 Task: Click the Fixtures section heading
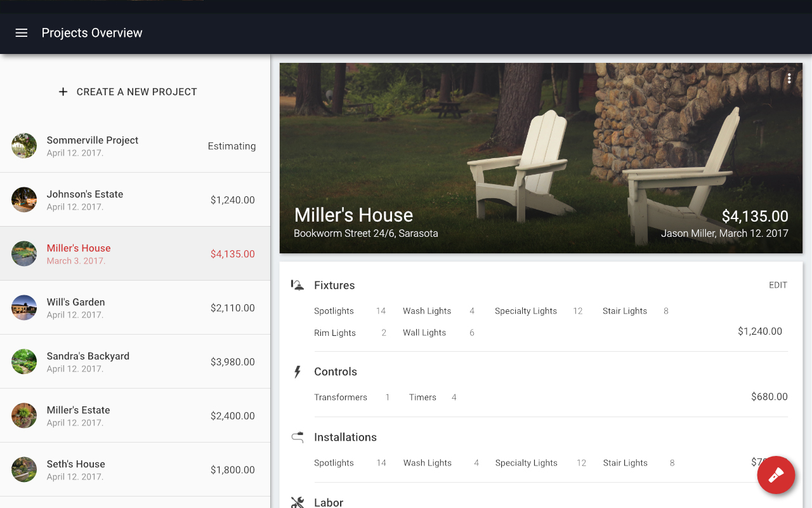pos(334,285)
